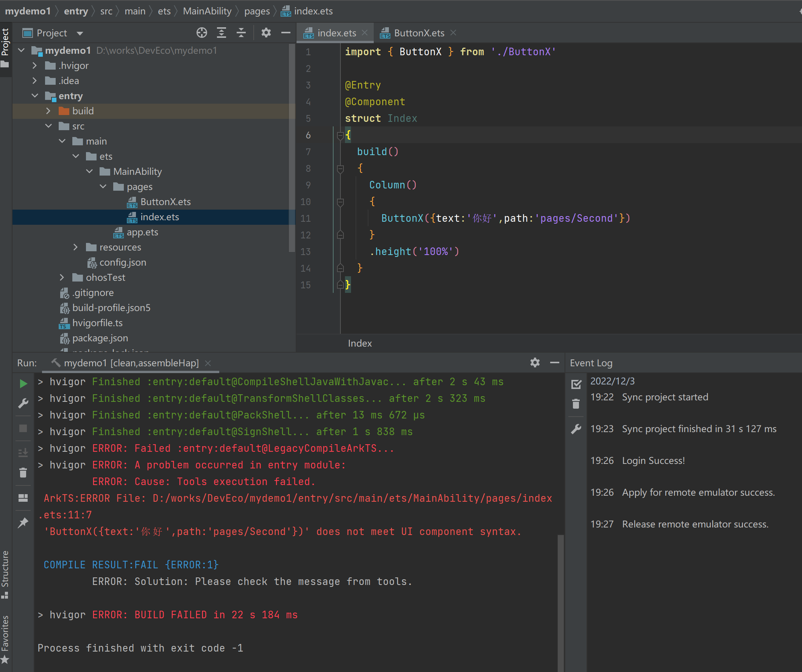Screen dimensions: 802x672
Task: Select hvigorfile.ts in project tree
Action: (97, 323)
